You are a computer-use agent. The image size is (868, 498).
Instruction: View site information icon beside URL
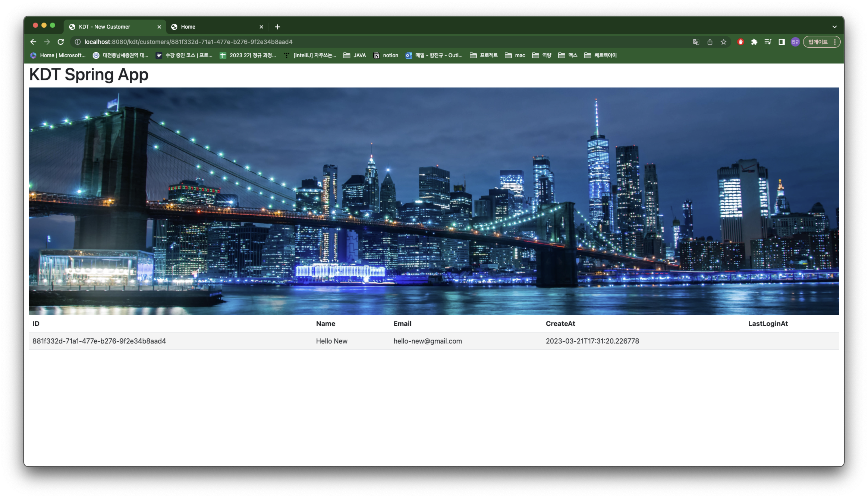78,42
